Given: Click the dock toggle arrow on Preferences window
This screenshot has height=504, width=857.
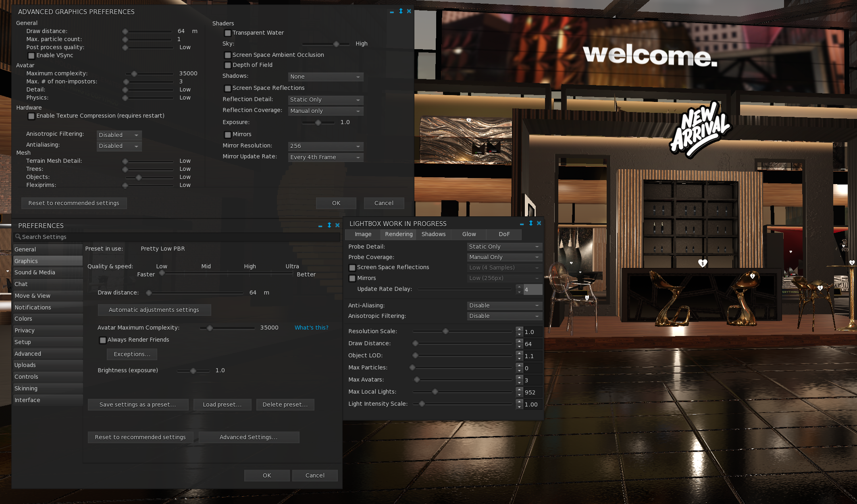Looking at the screenshot, I should (x=329, y=225).
